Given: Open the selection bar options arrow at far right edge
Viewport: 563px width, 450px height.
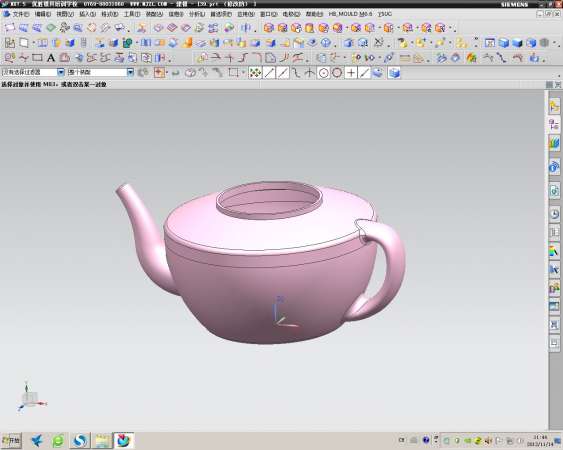Looking at the screenshot, I should click(x=559, y=76).
